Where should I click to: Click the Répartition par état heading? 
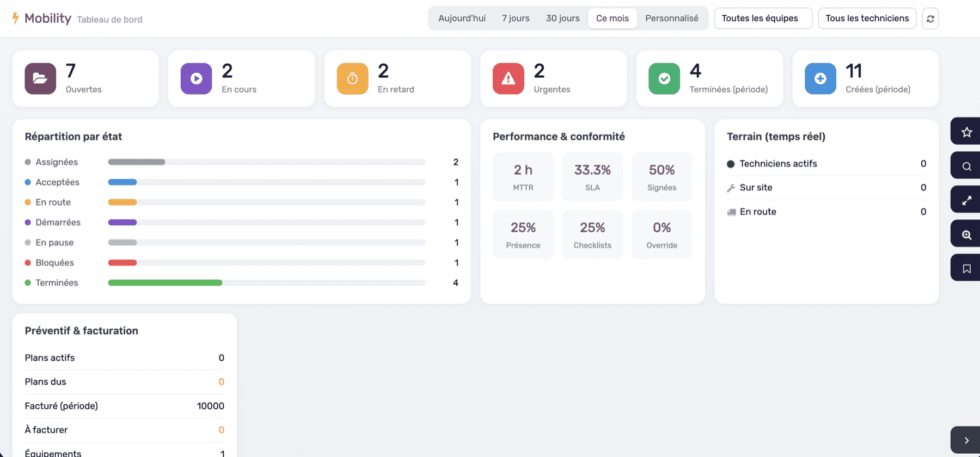[73, 137]
